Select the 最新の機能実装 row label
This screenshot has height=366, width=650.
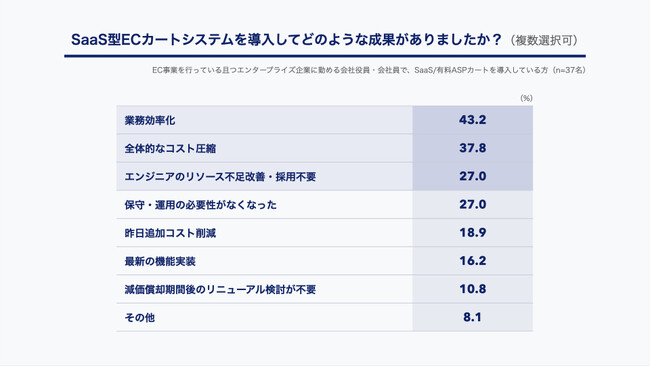[160, 262]
